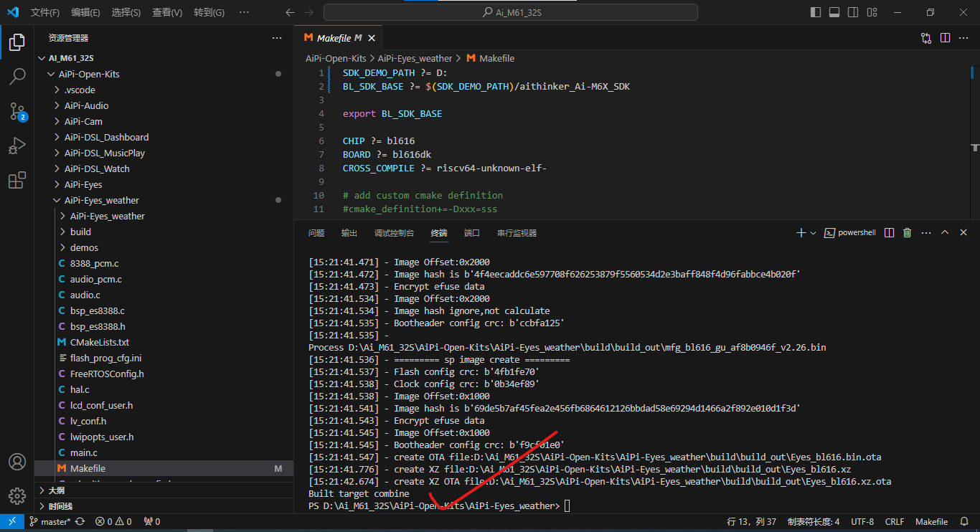Open Customize Layout icon in title bar
Image resolution: width=980 pixels, height=532 pixels.
872,12
